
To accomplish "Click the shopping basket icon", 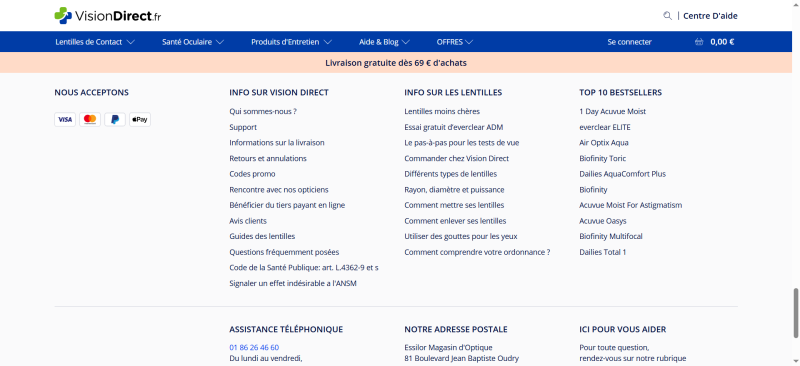I will [699, 42].
